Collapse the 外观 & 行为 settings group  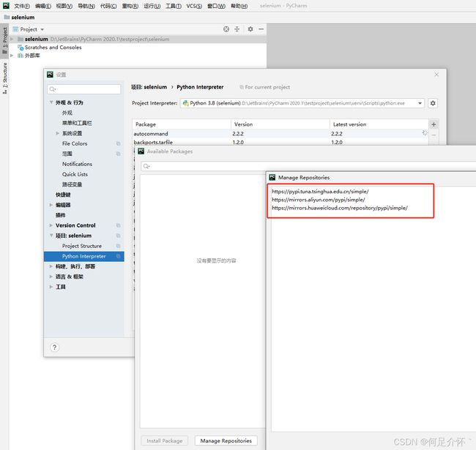[51, 102]
